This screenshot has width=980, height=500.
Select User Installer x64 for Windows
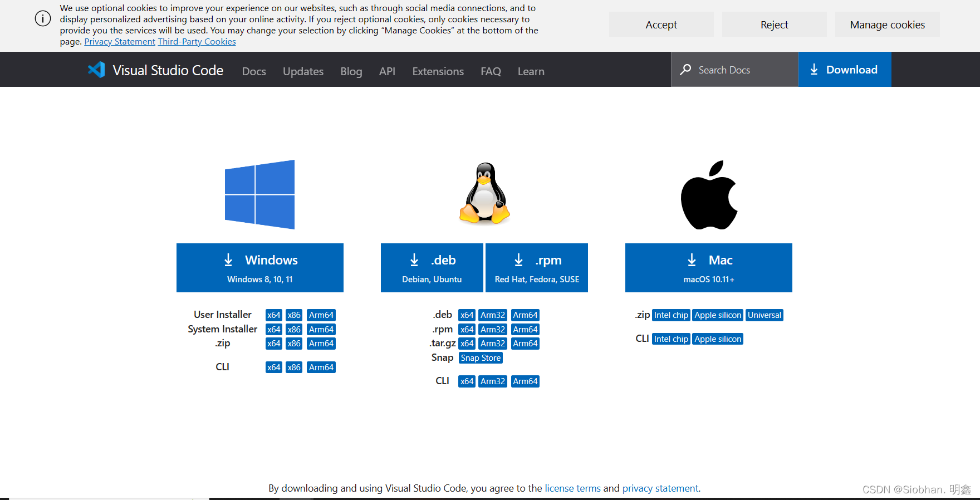click(x=274, y=315)
